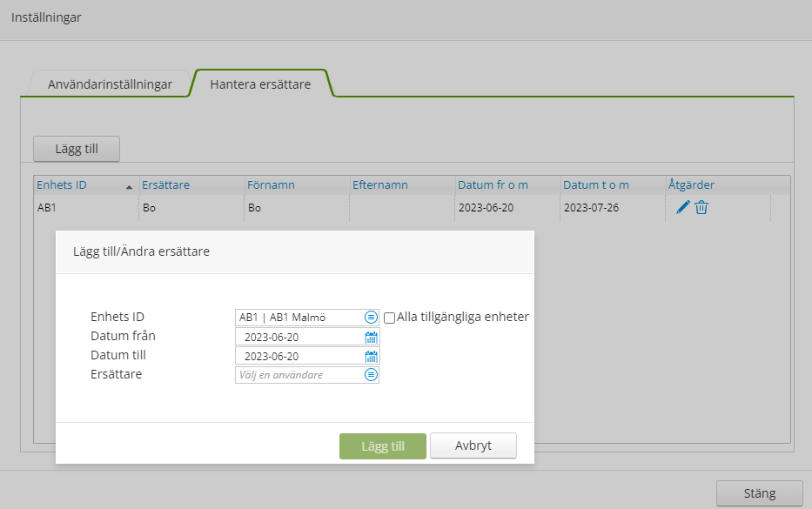
Task: Open the Enhets ID selection list icon
Action: [x=371, y=318]
